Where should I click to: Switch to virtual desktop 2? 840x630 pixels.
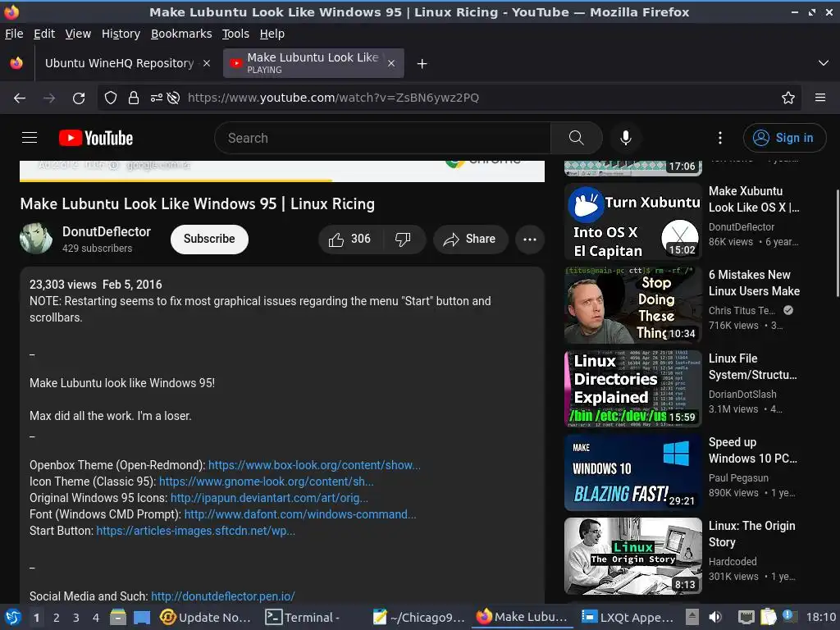(x=57, y=618)
